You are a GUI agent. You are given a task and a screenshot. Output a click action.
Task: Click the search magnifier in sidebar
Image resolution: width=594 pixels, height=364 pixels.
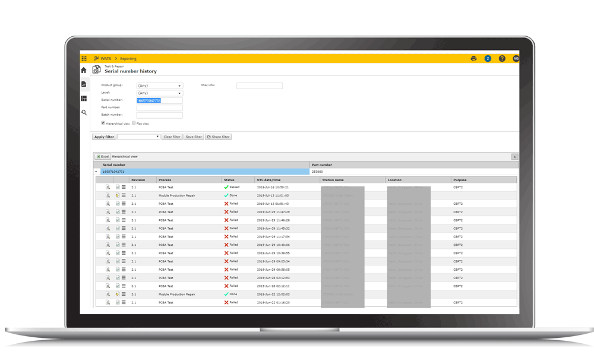(x=84, y=112)
